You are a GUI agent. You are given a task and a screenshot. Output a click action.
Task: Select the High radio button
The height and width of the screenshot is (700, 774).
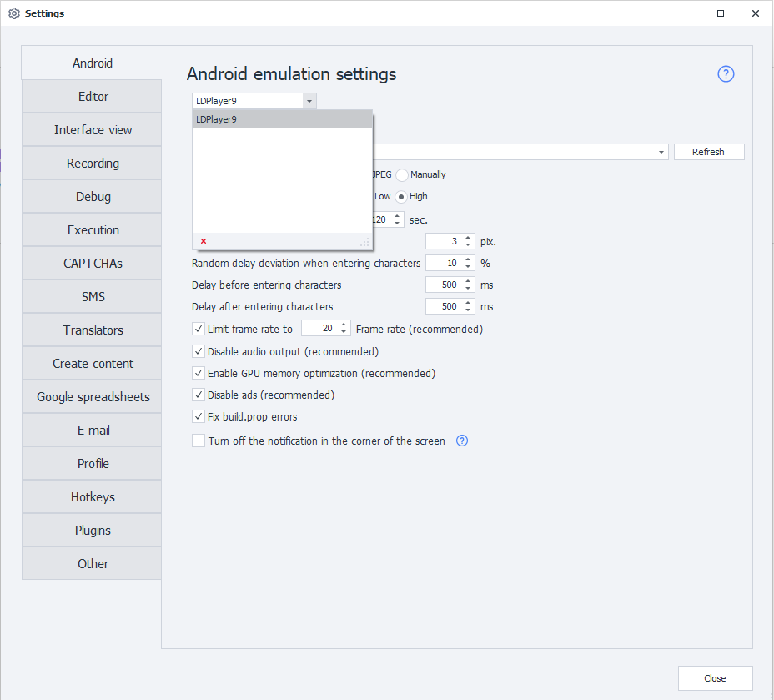point(401,197)
